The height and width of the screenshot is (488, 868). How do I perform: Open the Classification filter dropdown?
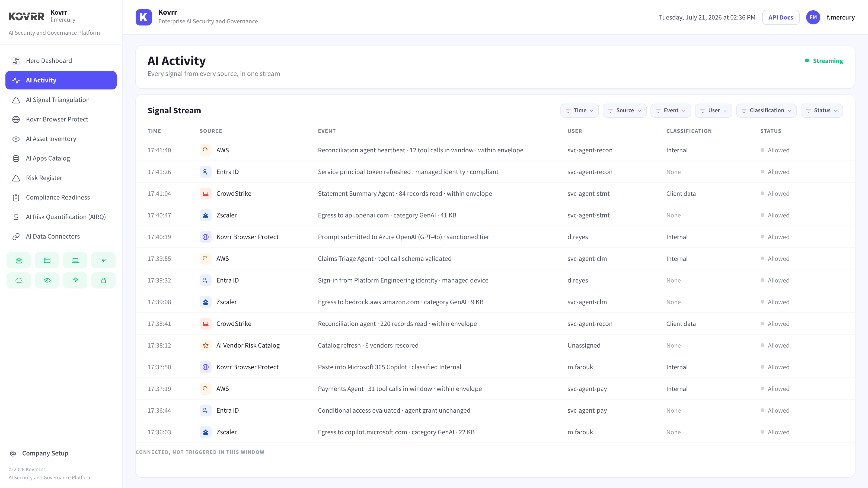(766, 110)
